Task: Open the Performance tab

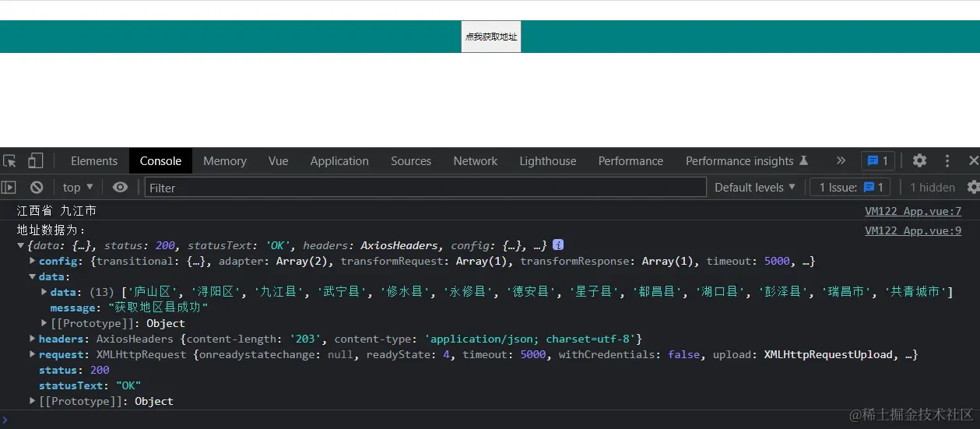Action: point(631,161)
